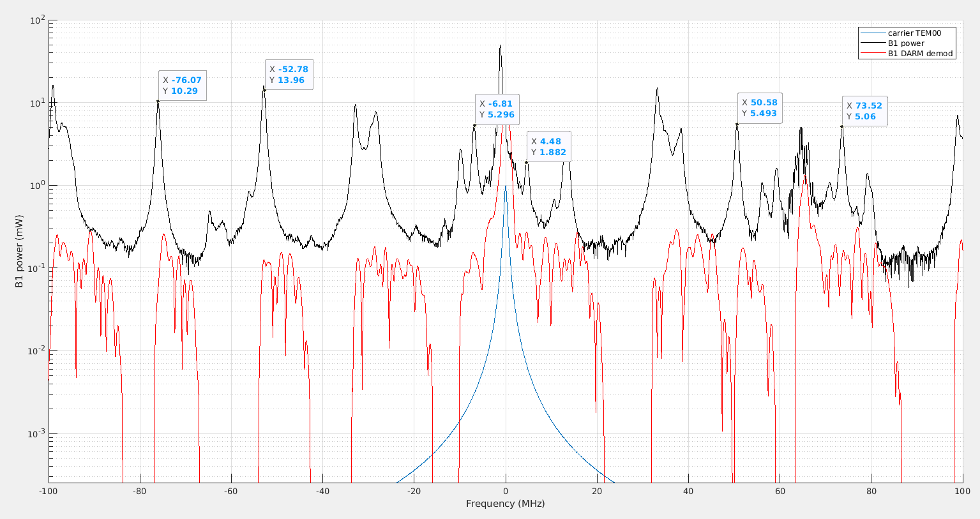Image resolution: width=980 pixels, height=519 pixels.
Task: Click the x-axis tick label 100
Action: click(x=962, y=492)
